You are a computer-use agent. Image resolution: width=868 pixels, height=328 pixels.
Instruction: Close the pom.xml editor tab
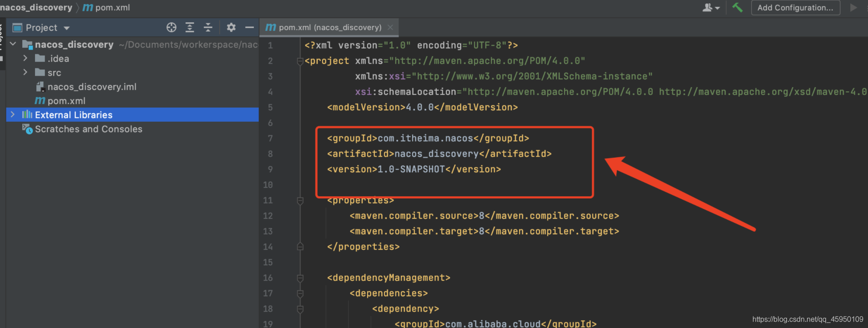[x=390, y=27]
